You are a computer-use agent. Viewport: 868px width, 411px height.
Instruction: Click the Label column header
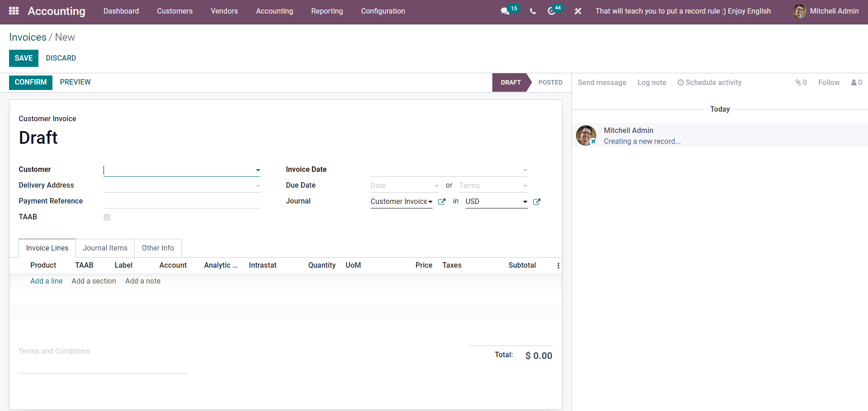point(123,265)
